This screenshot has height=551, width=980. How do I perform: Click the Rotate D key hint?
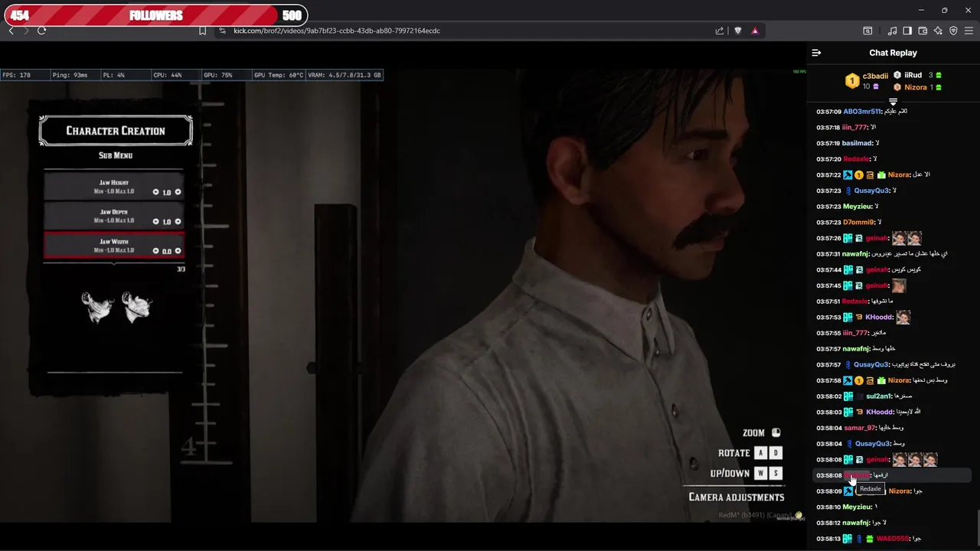click(776, 453)
